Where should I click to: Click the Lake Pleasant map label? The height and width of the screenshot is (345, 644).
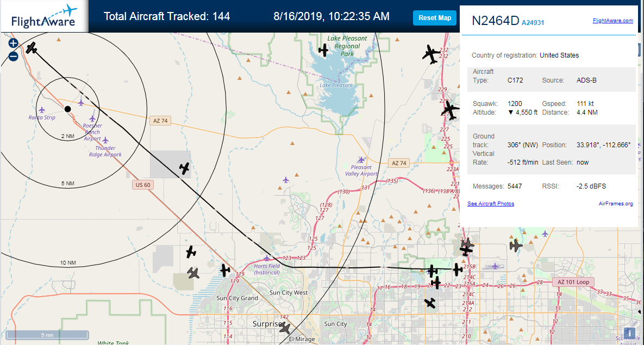[x=336, y=85]
